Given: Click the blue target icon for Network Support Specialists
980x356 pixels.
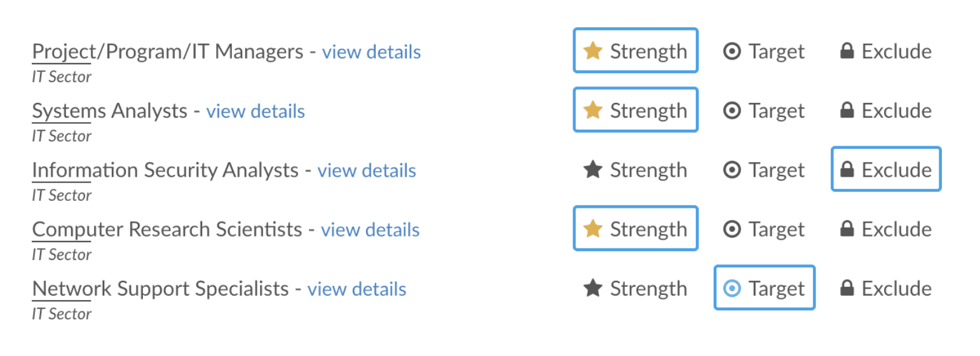Looking at the screenshot, I should pyautogui.click(x=732, y=289).
